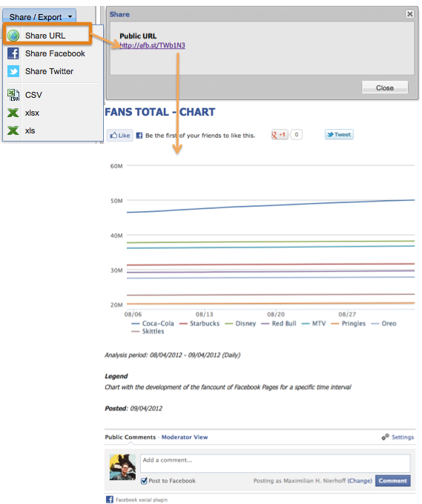This screenshot has height=504, width=422.
Task: Click Facebook social plugin icon
Action: 109,499
